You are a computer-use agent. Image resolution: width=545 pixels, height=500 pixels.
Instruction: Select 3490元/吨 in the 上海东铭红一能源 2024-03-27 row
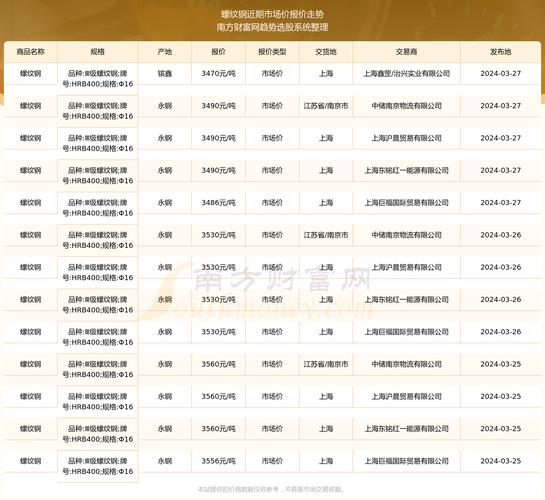point(218,170)
